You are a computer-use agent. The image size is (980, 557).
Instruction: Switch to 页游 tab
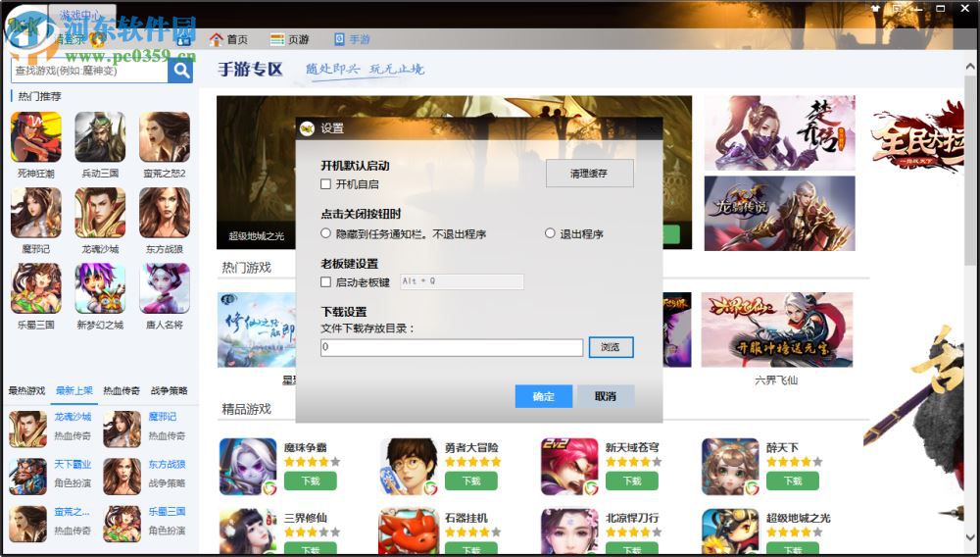coord(290,39)
